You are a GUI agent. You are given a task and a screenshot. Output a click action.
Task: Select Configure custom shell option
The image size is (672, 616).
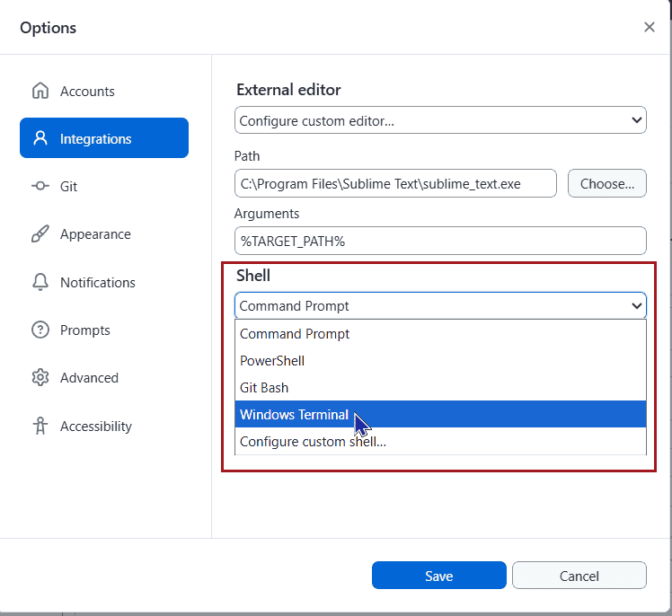(x=313, y=442)
